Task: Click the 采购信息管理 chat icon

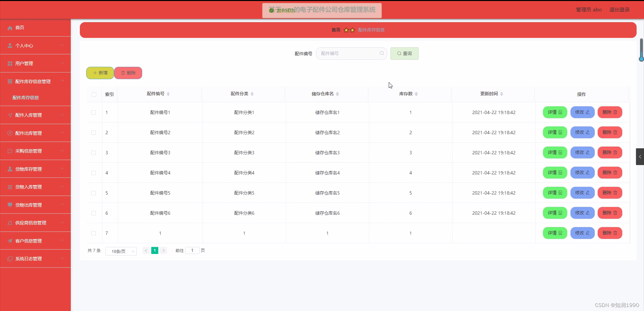Action: coord(9,151)
